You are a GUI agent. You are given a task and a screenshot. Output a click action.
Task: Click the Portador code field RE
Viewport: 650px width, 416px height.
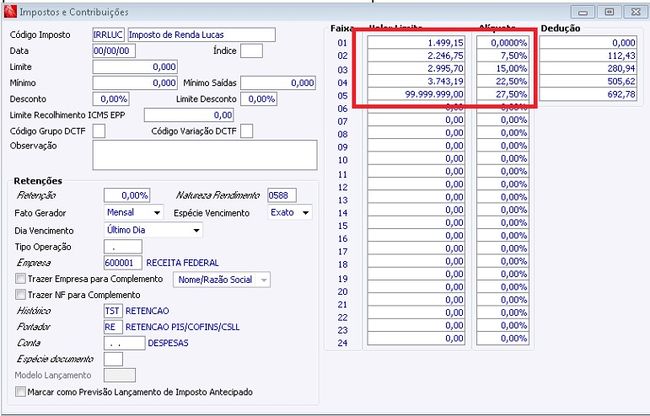coord(113,327)
